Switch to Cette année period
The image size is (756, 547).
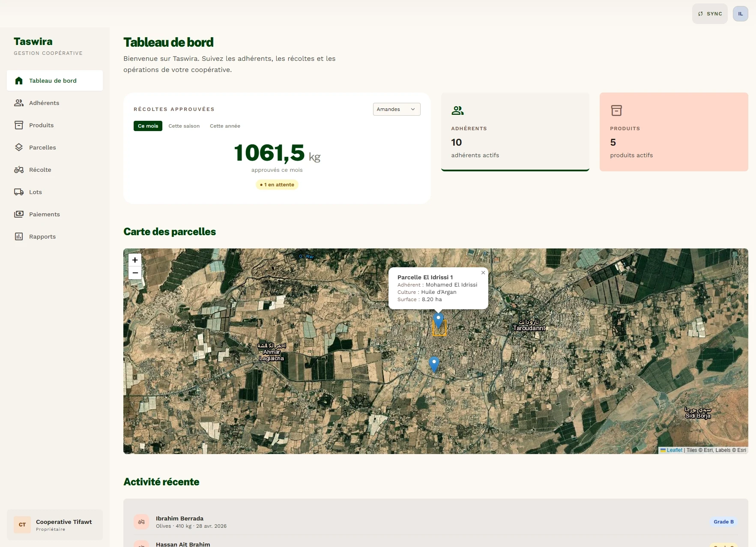pos(225,126)
